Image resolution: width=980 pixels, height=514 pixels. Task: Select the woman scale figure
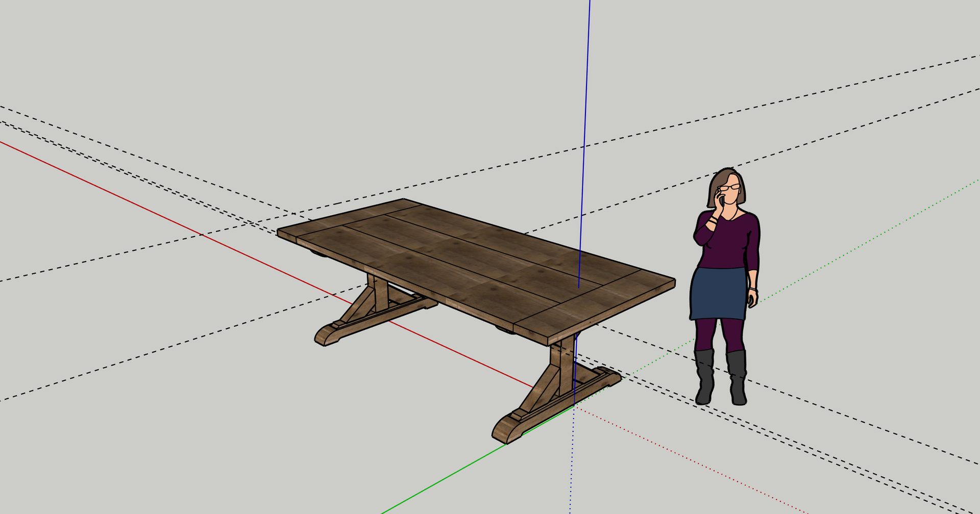[726, 287]
